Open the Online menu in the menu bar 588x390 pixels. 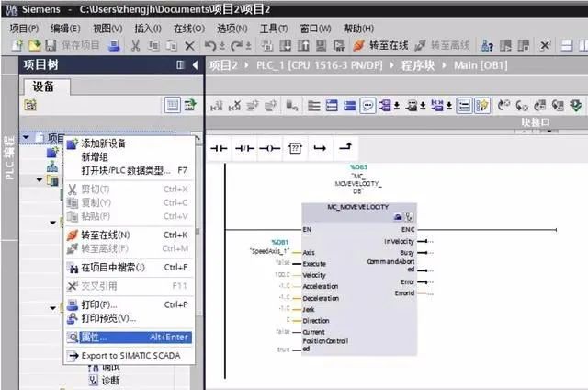(189, 29)
